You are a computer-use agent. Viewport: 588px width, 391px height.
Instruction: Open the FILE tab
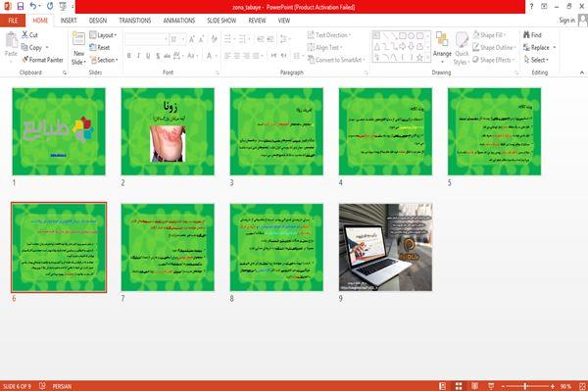pyautogui.click(x=13, y=21)
